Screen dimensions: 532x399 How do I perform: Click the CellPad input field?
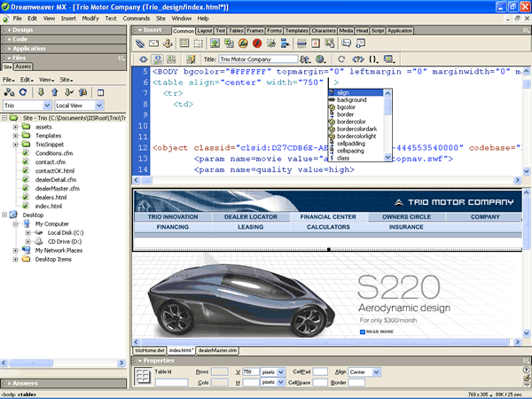[320, 372]
